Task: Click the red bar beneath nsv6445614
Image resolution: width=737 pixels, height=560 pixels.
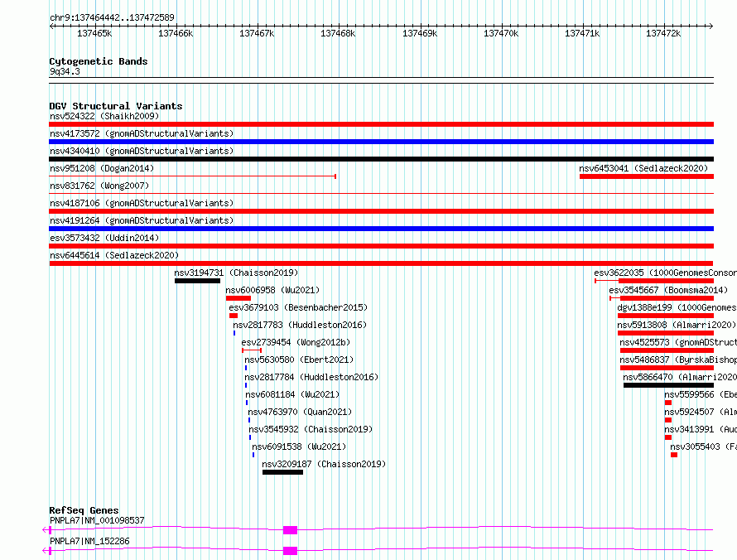Action: (381, 263)
